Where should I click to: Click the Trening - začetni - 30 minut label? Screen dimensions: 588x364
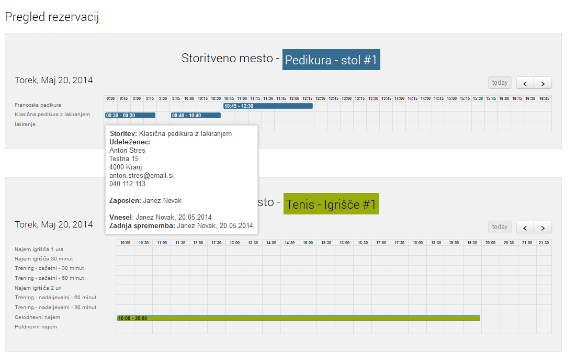[x=49, y=268]
